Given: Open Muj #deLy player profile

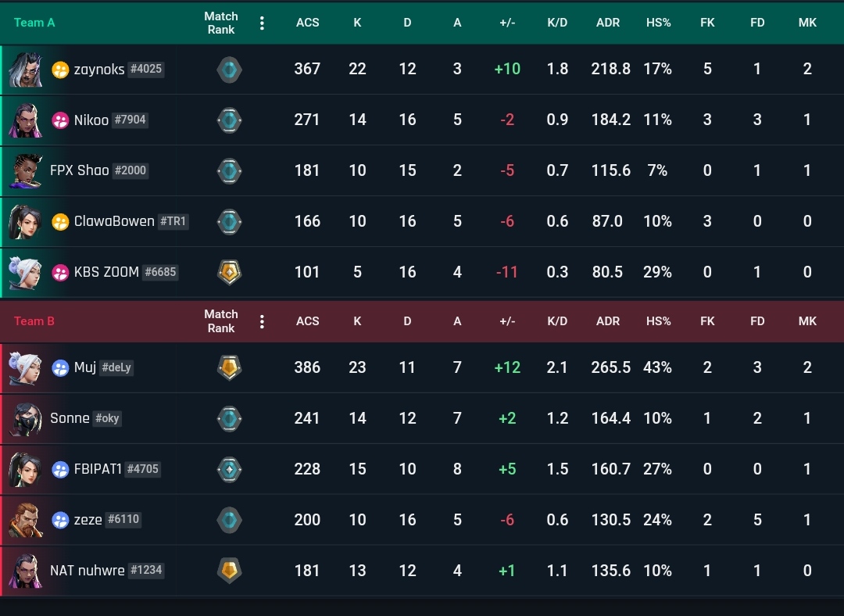Looking at the screenshot, I should tap(103, 367).
